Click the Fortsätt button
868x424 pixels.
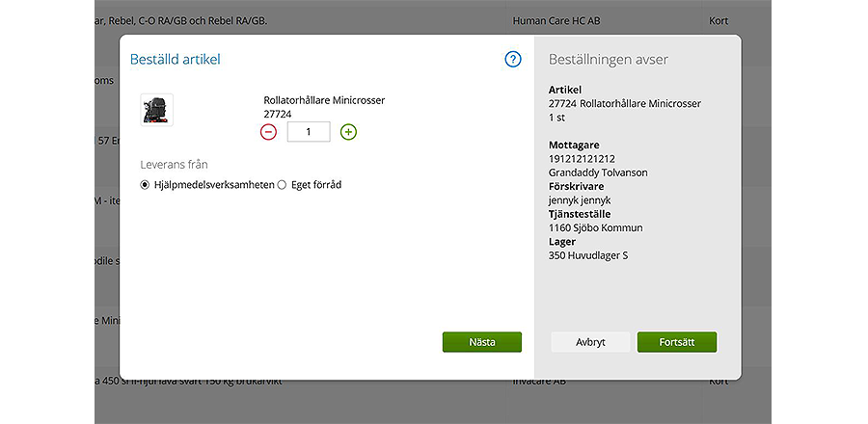click(x=676, y=342)
